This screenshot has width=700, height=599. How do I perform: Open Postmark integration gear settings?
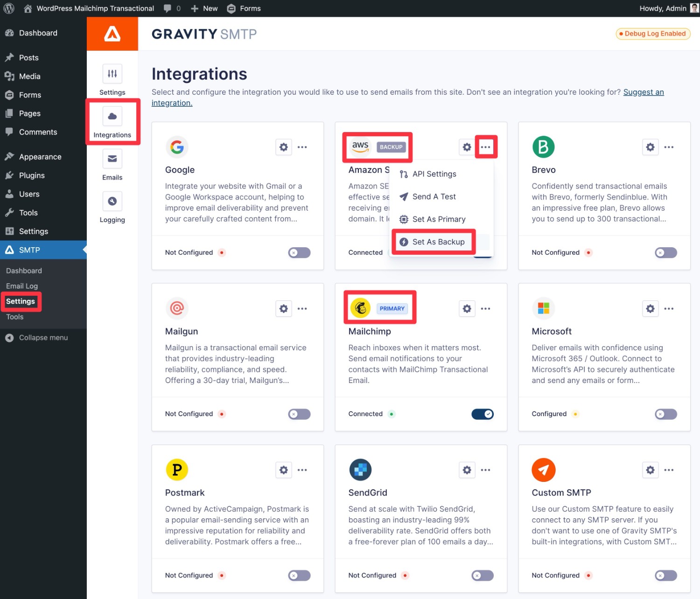tap(284, 470)
